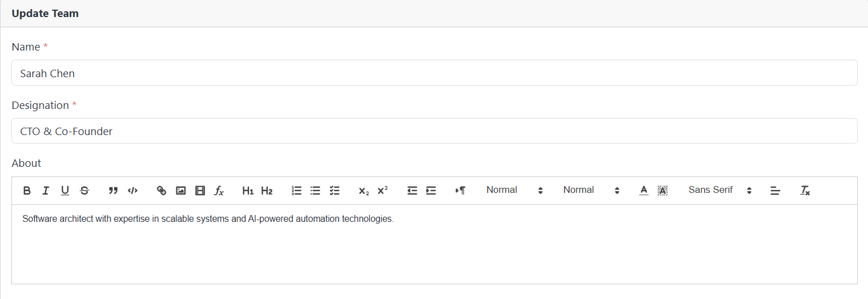This screenshot has height=299, width=868.
Task: Insert a video embed
Action: point(200,191)
